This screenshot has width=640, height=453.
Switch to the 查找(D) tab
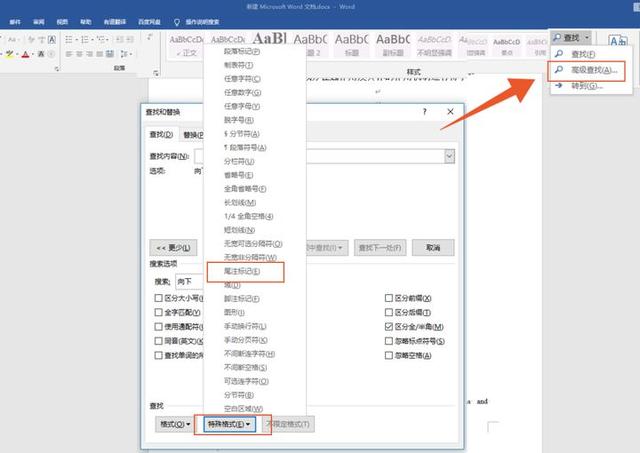click(x=161, y=135)
